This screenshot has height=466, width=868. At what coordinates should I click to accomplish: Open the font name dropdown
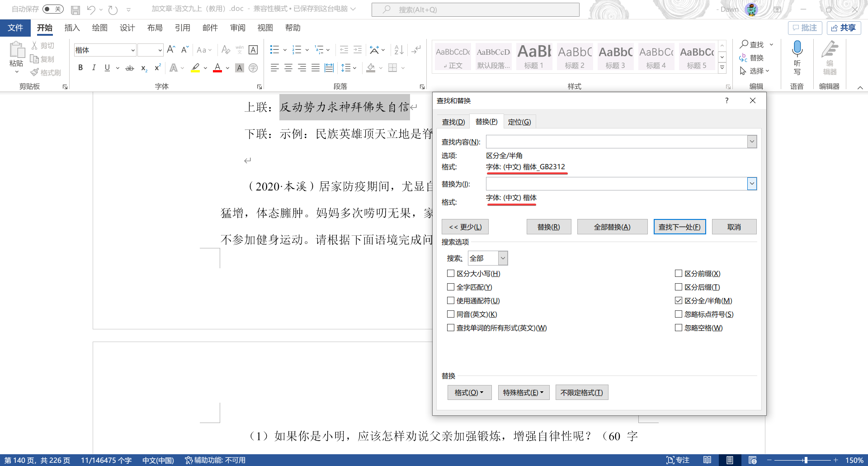coord(133,50)
